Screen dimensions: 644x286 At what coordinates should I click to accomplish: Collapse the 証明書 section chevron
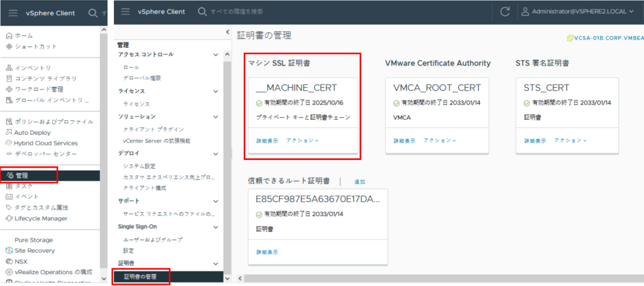pyautogui.click(x=216, y=263)
